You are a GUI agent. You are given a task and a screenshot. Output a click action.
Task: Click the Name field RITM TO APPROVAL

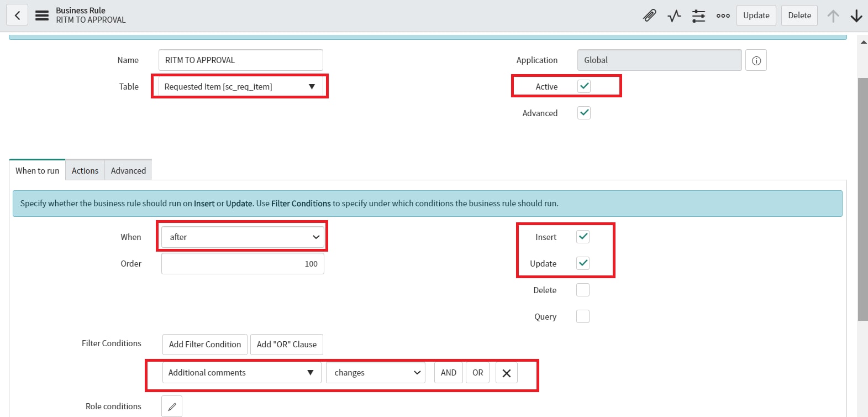pos(240,60)
